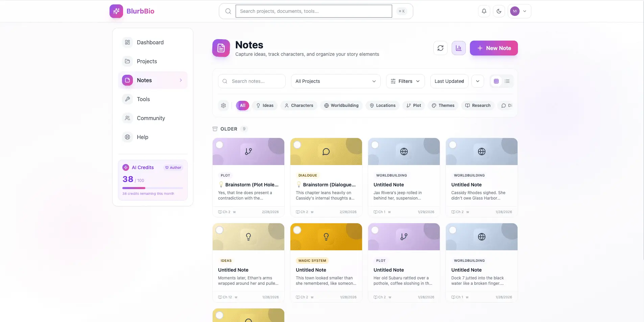The width and height of the screenshot is (644, 322).
Task: Select the All category tab
Action: [242, 106]
